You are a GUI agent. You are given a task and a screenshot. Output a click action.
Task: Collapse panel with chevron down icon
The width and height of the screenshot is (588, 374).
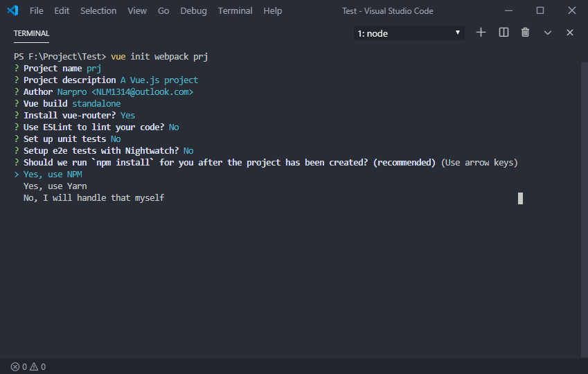coord(548,33)
